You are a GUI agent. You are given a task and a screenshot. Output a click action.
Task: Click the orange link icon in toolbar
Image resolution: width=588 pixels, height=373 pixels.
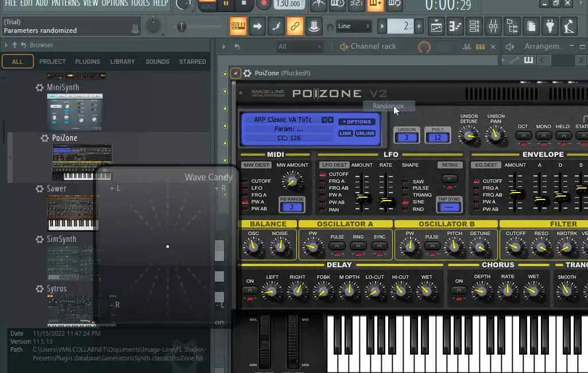(295, 26)
